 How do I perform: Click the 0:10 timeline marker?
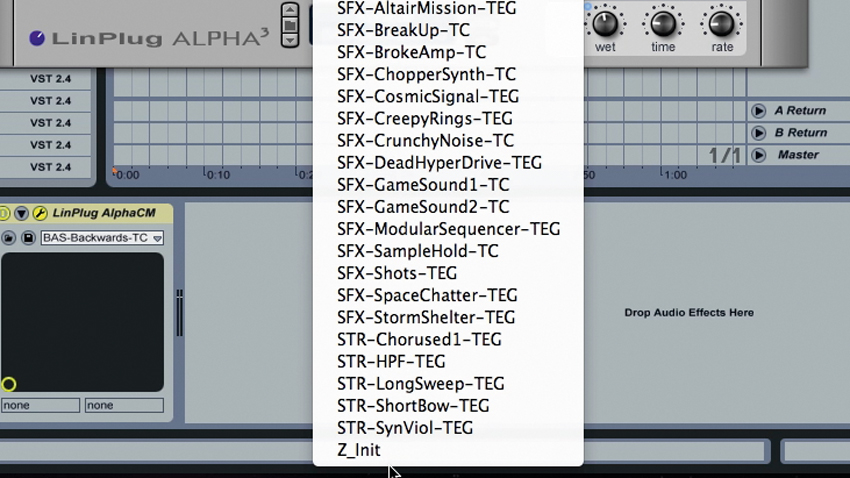(218, 175)
